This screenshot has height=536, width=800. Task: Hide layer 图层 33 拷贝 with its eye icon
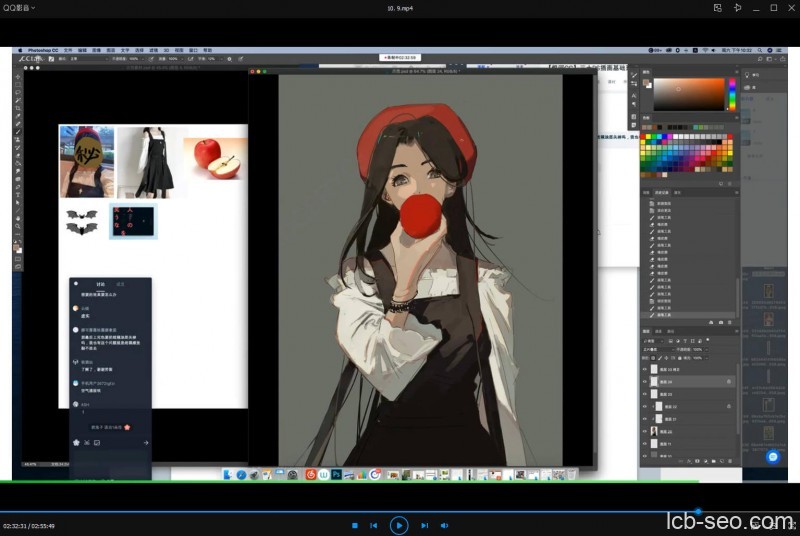pyautogui.click(x=645, y=369)
